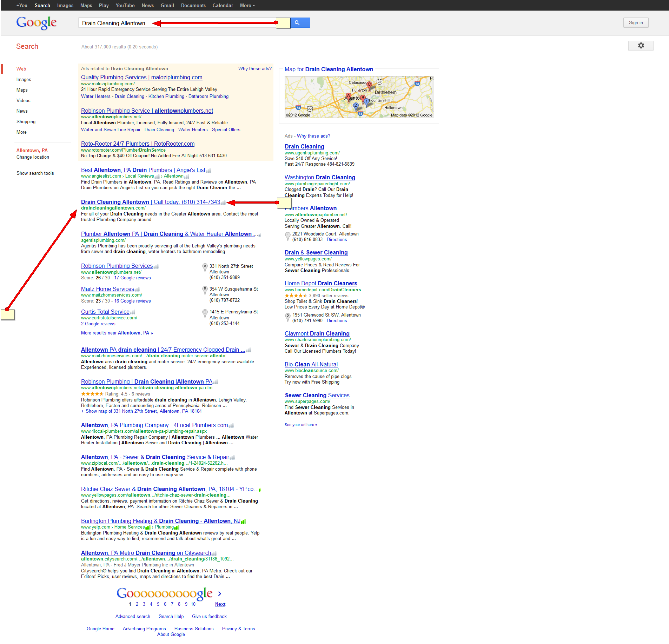
Task: Select Shopping in the left sidebar
Action: coord(26,122)
